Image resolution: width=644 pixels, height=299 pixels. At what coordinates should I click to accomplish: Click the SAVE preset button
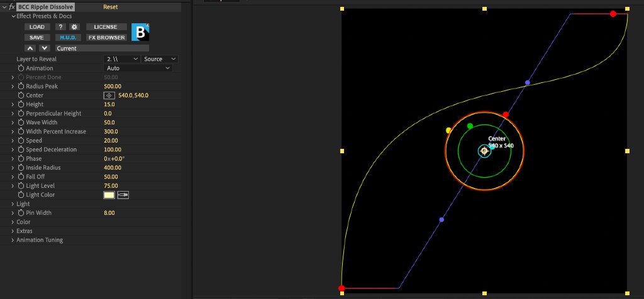(37, 37)
